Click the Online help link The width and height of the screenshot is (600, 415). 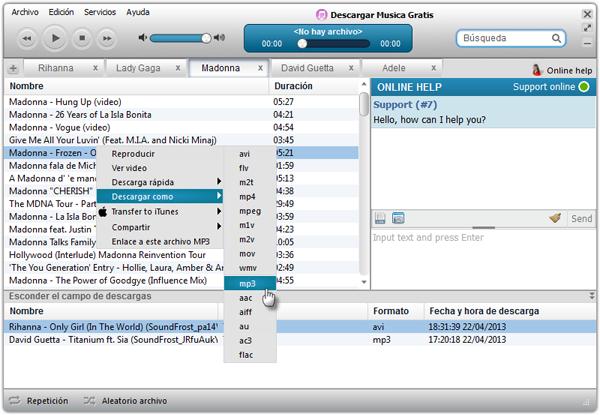[x=569, y=71]
